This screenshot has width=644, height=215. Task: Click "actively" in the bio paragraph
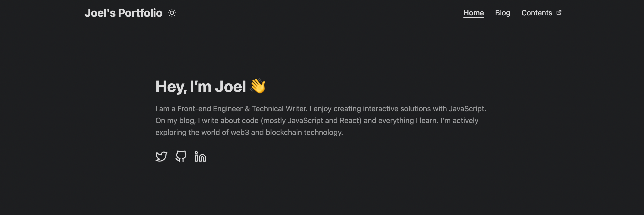[x=465, y=121]
